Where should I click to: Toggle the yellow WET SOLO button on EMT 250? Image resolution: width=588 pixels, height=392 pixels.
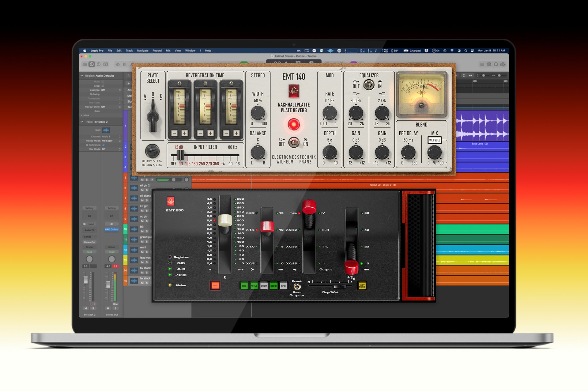click(x=362, y=286)
